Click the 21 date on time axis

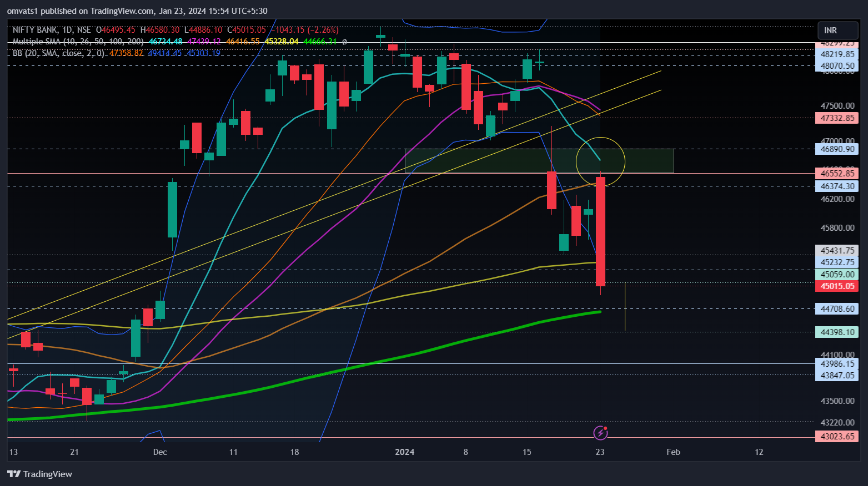point(74,452)
